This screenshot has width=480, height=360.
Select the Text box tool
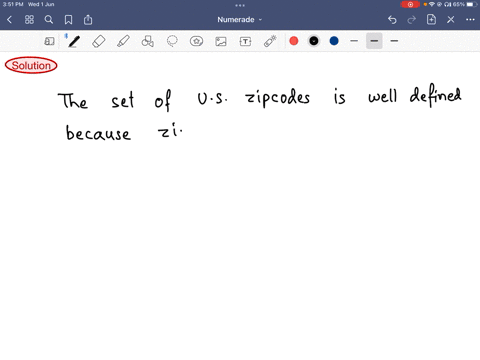245,41
